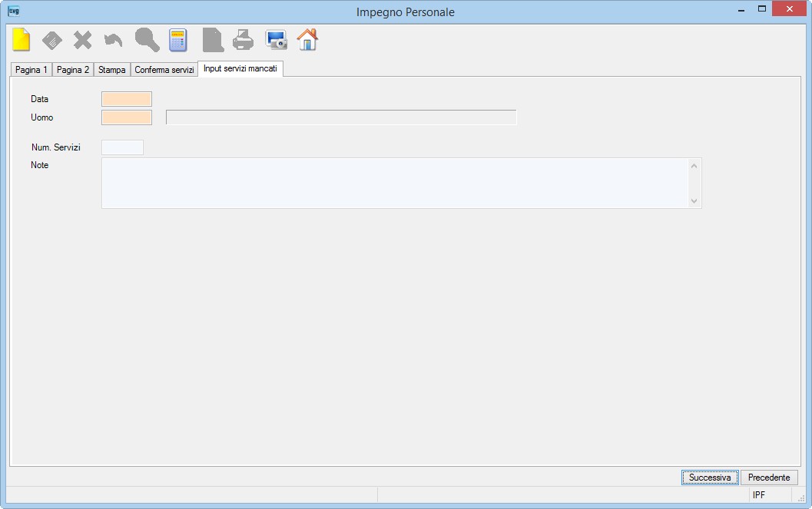Click the grey document page icon
The height and width of the screenshot is (509, 812).
point(213,40)
